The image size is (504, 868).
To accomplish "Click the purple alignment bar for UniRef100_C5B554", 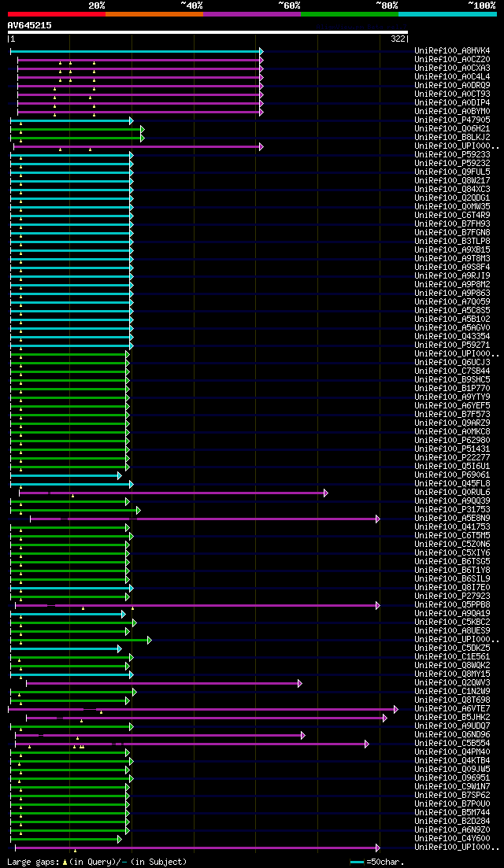I will coord(192,744).
